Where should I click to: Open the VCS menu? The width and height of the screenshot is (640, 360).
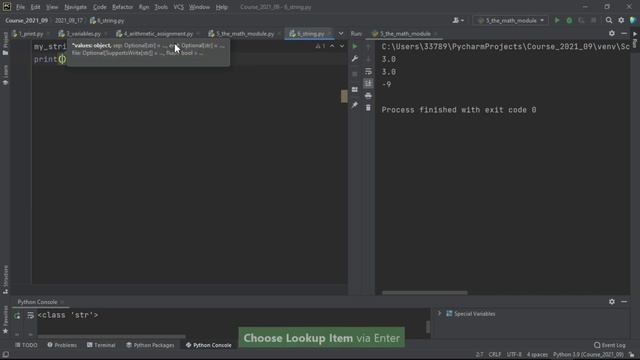pyautogui.click(x=178, y=7)
